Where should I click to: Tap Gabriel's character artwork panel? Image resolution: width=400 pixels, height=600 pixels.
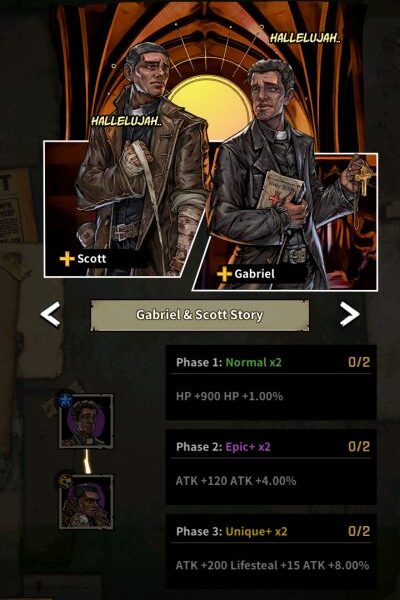coord(287,222)
